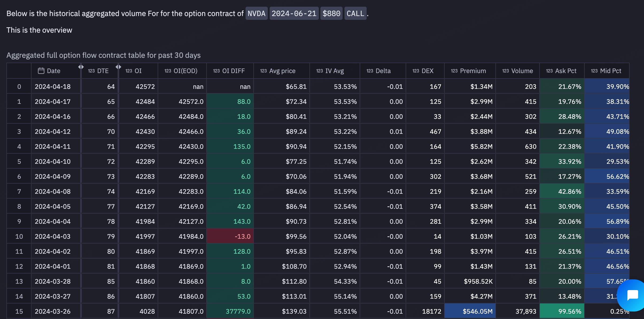Click volume value 630

coord(518,146)
